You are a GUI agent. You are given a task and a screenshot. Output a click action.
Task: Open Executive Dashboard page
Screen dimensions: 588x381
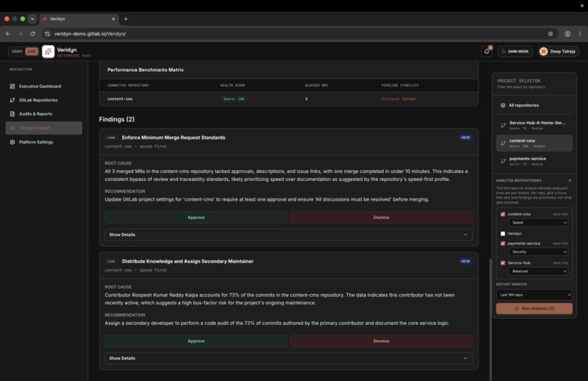point(44,86)
